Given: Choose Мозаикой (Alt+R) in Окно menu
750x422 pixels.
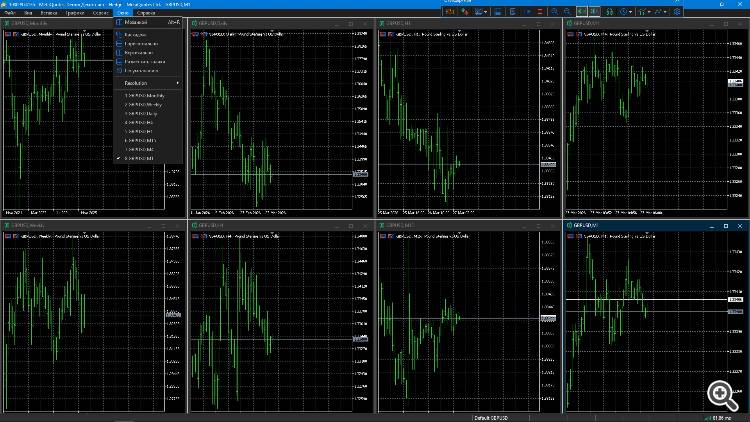Looking at the screenshot, I should [x=148, y=22].
